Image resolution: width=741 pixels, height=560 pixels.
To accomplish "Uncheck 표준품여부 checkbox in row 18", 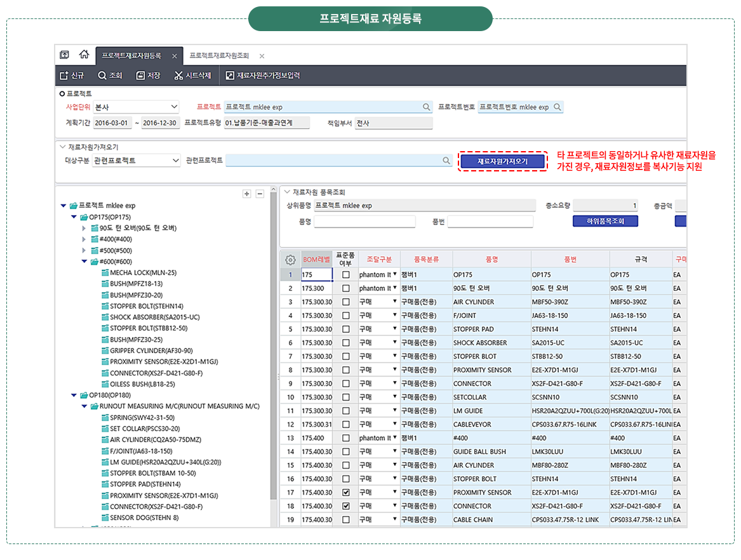I will [x=346, y=506].
